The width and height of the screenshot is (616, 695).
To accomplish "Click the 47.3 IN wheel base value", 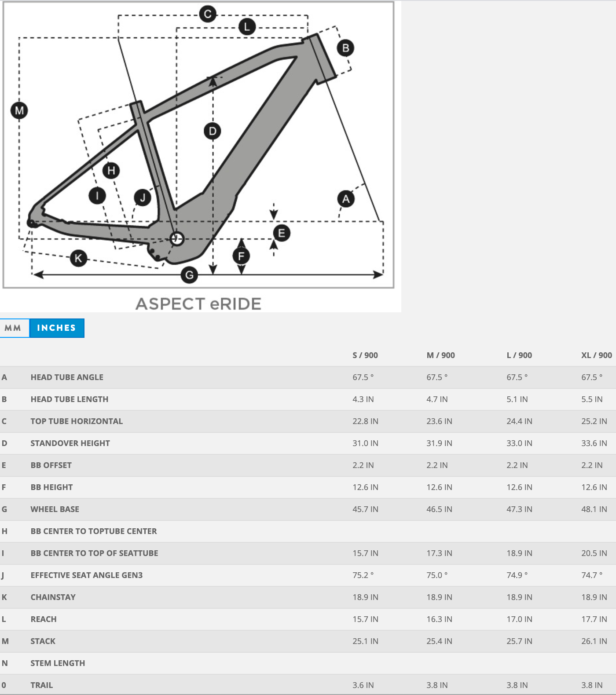I will pos(519,509).
